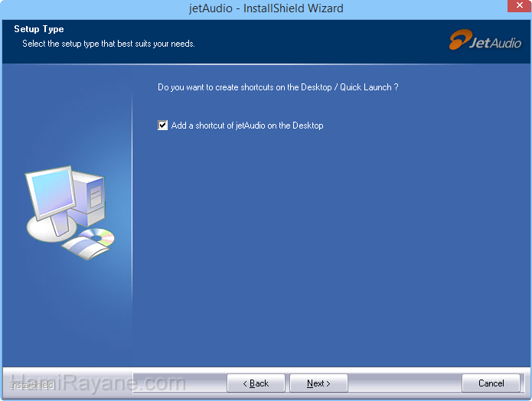Click the Desktop / Quick Launch shortcuts question
The width and height of the screenshot is (532, 401).
coord(278,87)
